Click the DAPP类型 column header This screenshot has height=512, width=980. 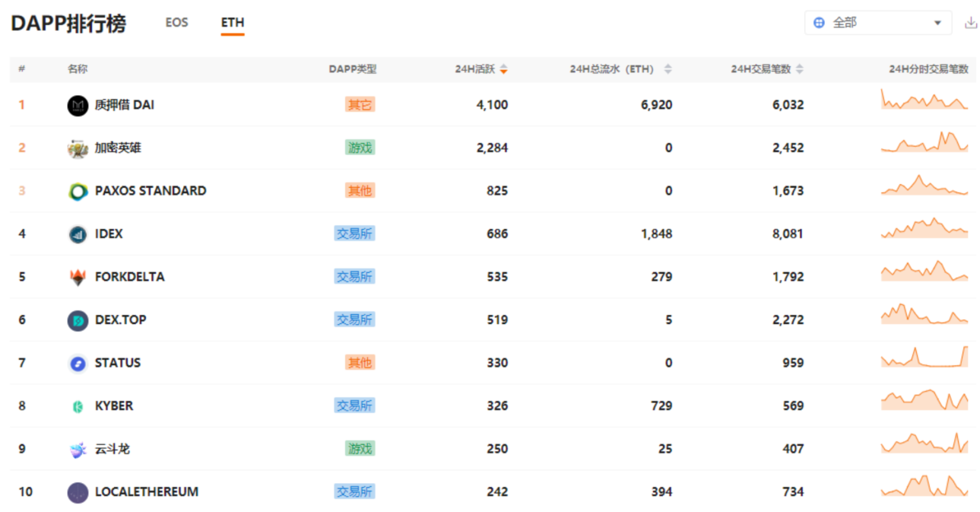pyautogui.click(x=353, y=69)
